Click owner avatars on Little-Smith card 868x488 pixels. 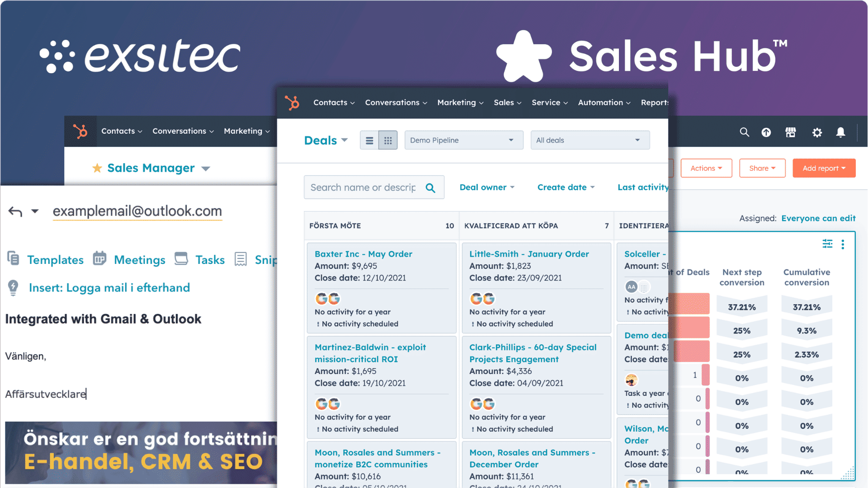pyautogui.click(x=482, y=299)
